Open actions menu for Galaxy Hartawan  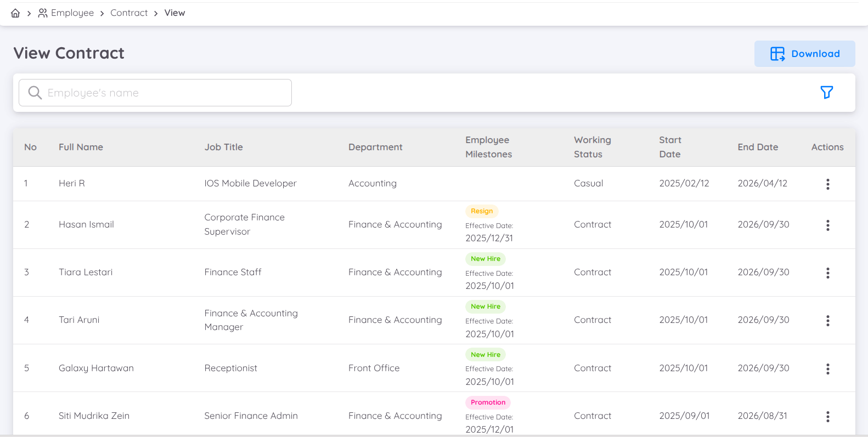point(827,369)
